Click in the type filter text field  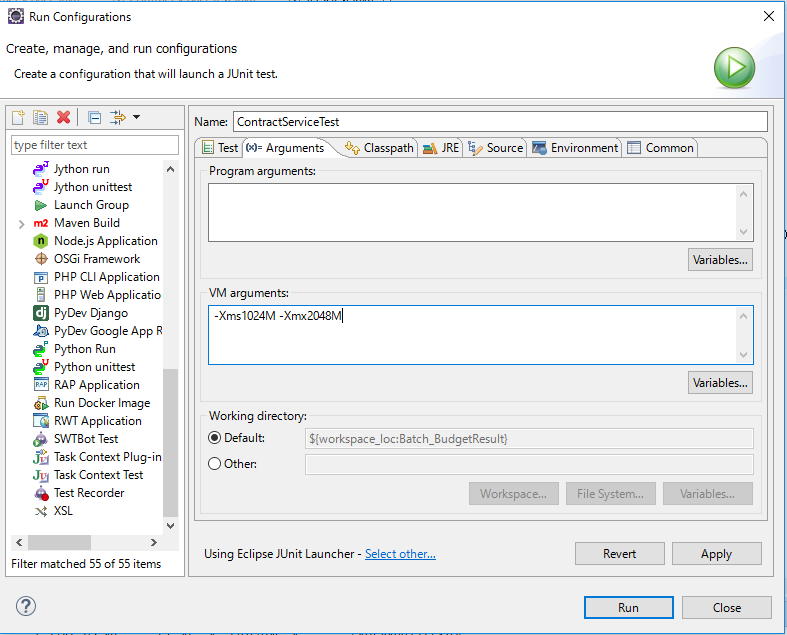coord(95,145)
